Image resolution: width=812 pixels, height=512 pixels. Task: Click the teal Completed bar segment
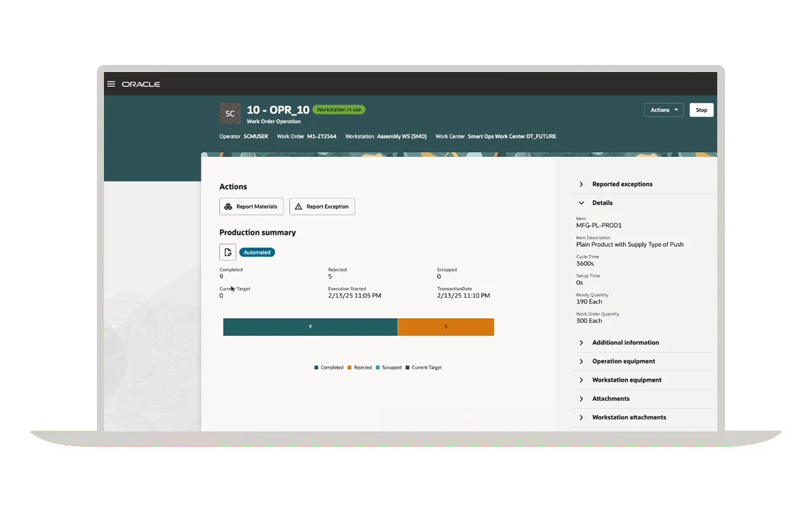tap(310, 327)
